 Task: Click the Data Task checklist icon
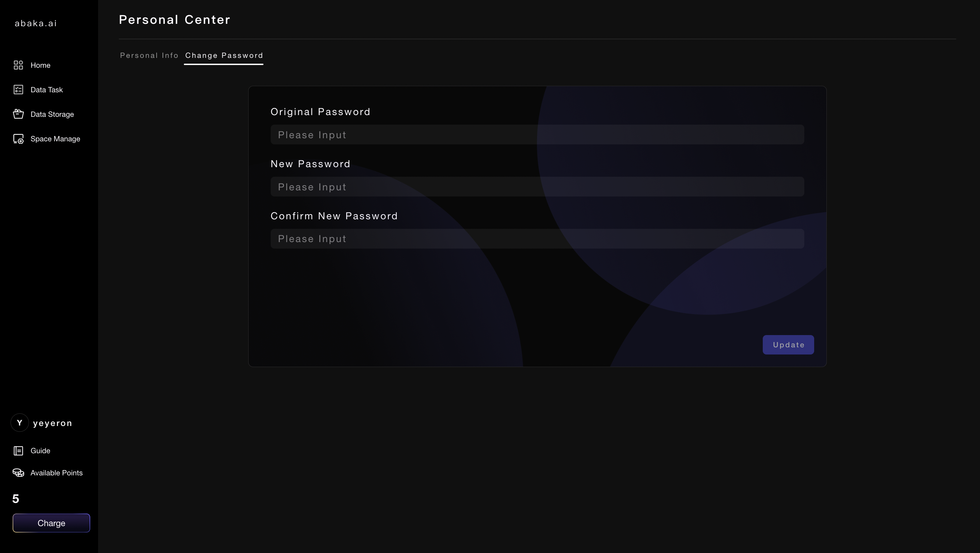tap(18, 90)
